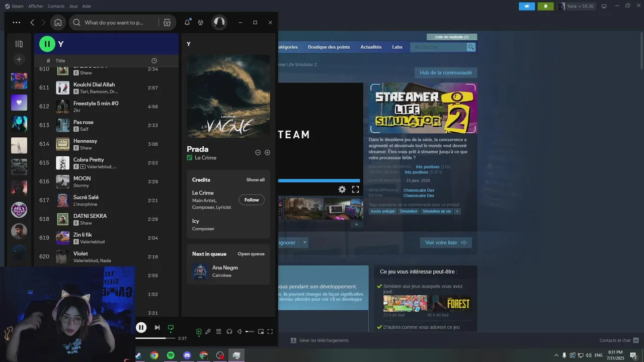Viewport: 644px width, 362px height.
Task: Pause the Y playlist with green button
Action: coord(47,44)
